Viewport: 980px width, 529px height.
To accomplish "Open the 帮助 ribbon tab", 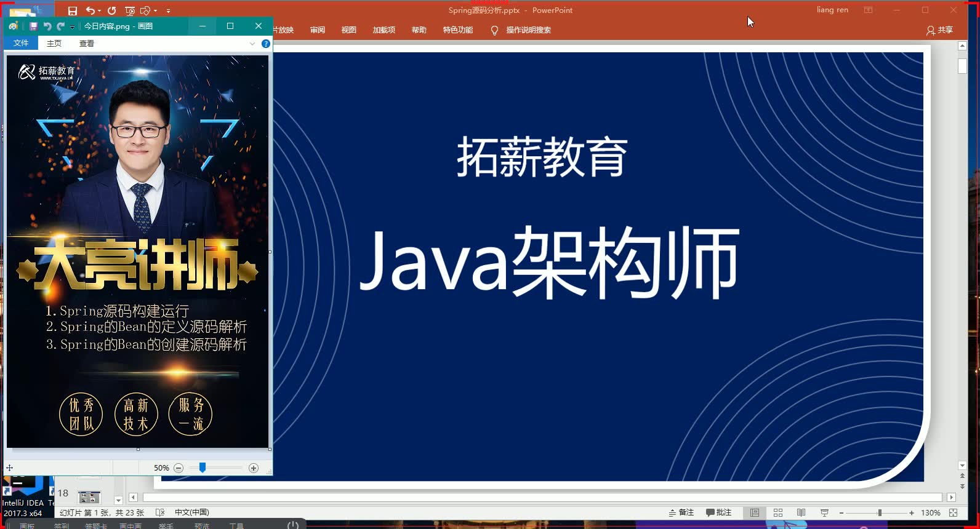I will (x=419, y=30).
